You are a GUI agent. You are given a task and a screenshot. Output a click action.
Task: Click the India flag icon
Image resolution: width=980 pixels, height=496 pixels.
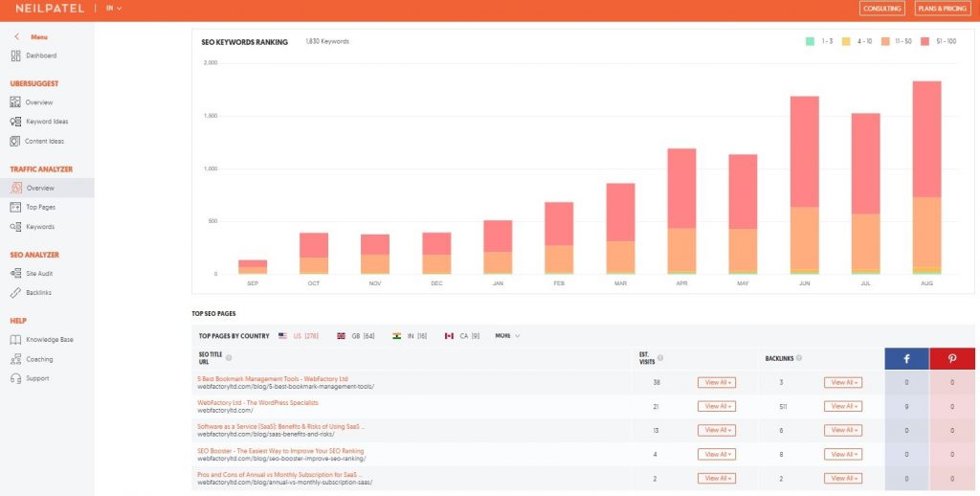click(x=396, y=336)
